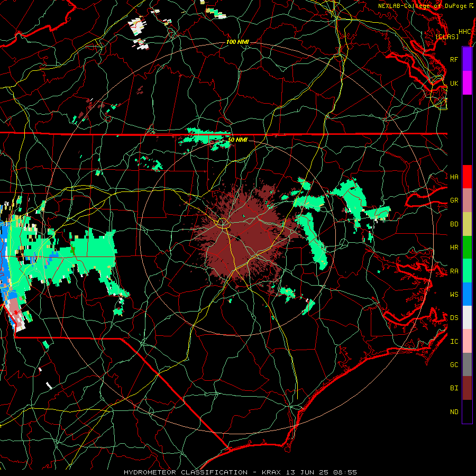Click the DS legend label
Viewport: 476px width, 476px height.
454,317
